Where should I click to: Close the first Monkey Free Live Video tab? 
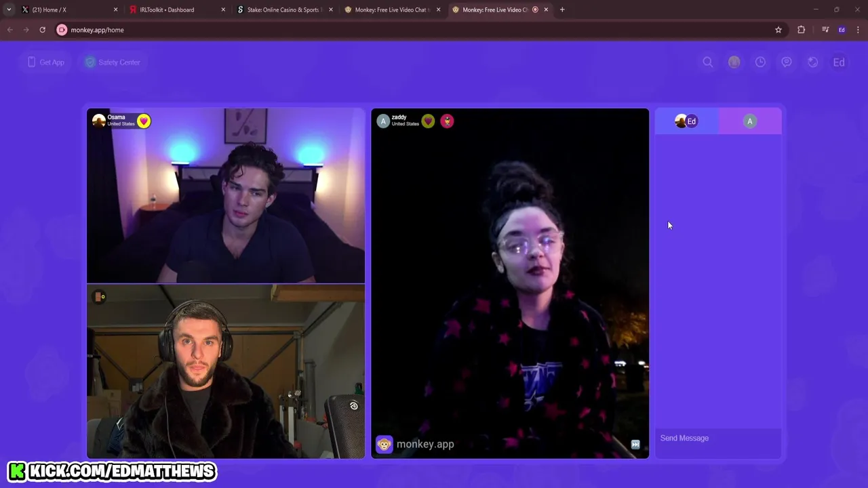439,9
